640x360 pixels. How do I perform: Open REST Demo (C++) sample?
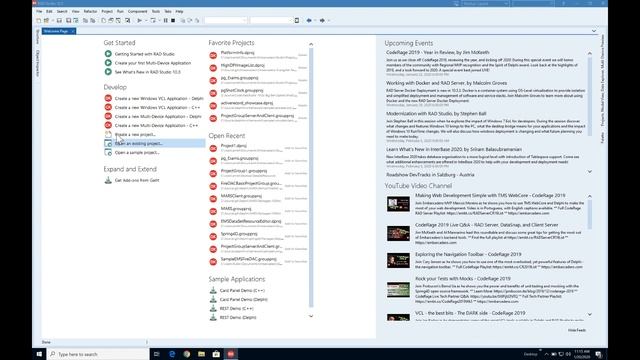[236, 309]
